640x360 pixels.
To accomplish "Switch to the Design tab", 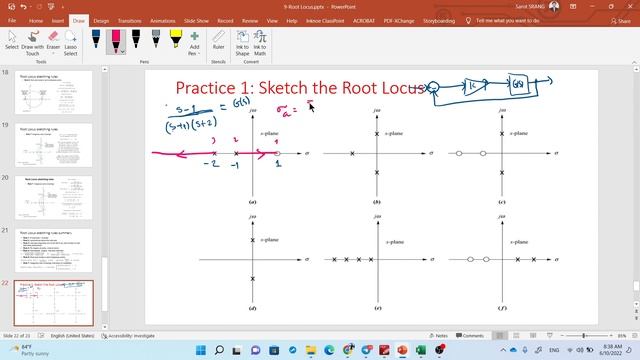I will 101,21.
